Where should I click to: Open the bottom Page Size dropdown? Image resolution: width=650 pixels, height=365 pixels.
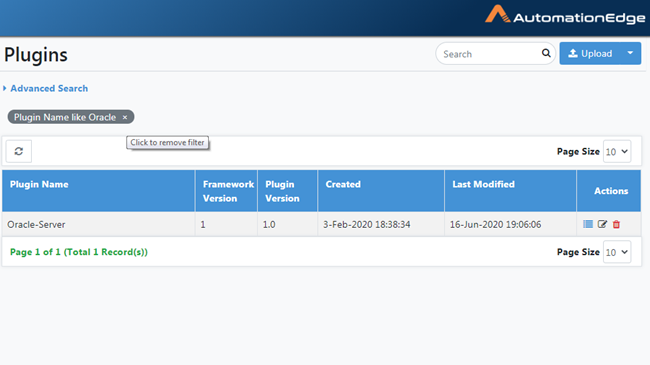[x=617, y=252]
